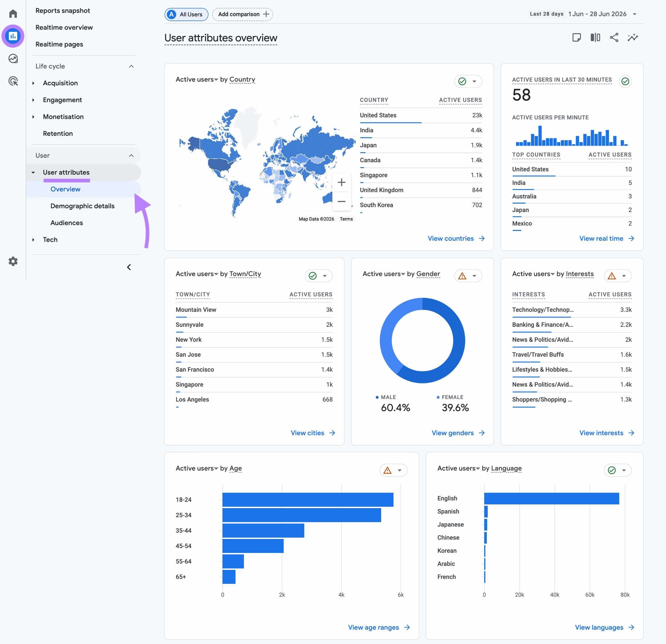Click the plus icon in Add comparison
The height and width of the screenshot is (644, 666).
click(266, 14)
